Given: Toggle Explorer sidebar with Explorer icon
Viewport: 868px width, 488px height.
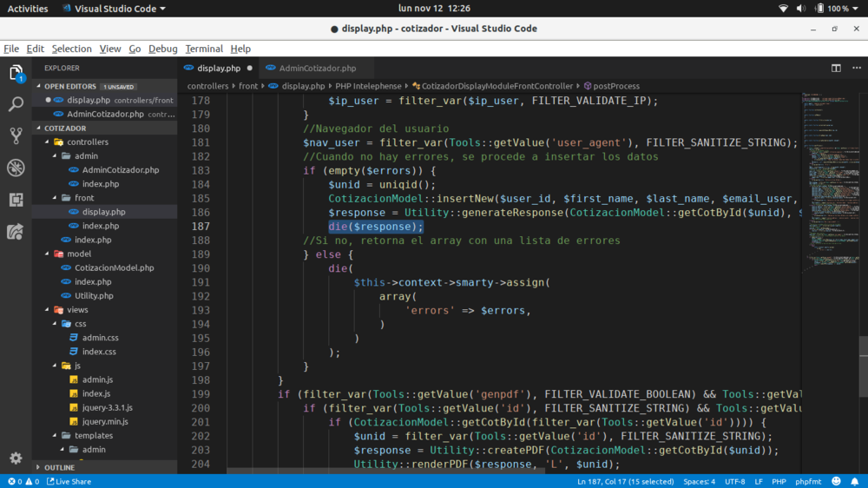Looking at the screenshot, I should click(16, 73).
